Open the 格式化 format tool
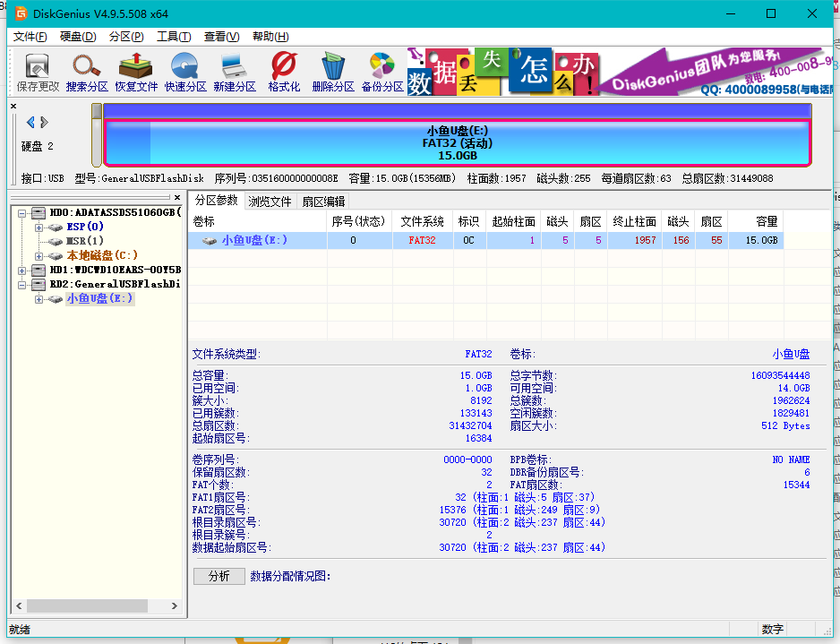 283,70
